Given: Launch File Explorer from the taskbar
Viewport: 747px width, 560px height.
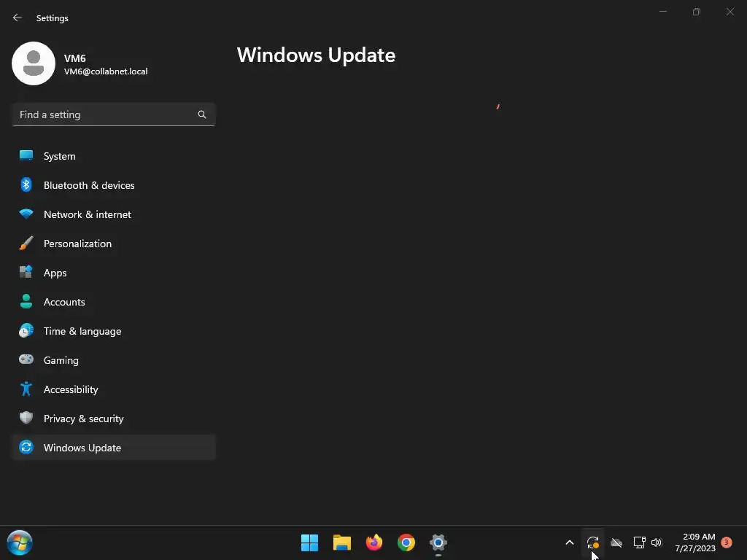Looking at the screenshot, I should coord(342,542).
